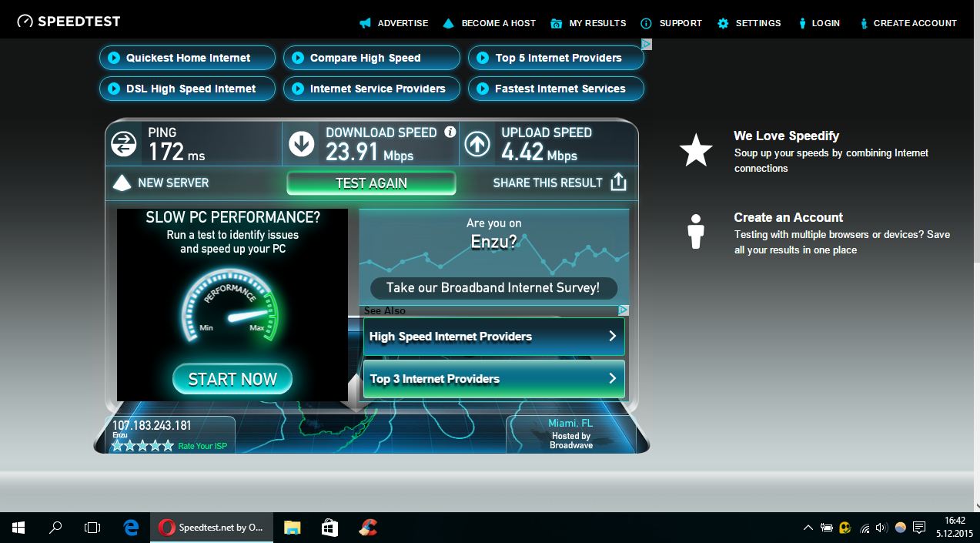Viewport: 980px width, 543px height.
Task: Open Task View
Action: (x=92, y=528)
